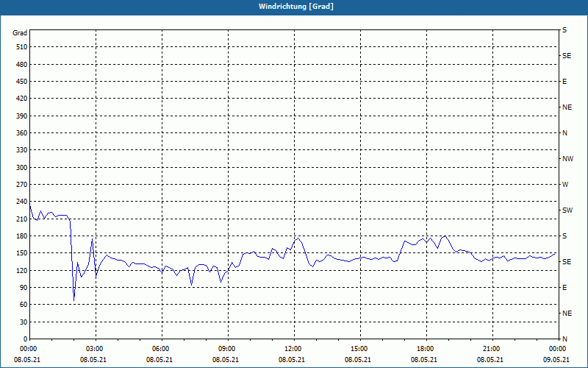
Task: Click the 'Windrichtung [Grad]' chart title
Action: pos(296,7)
